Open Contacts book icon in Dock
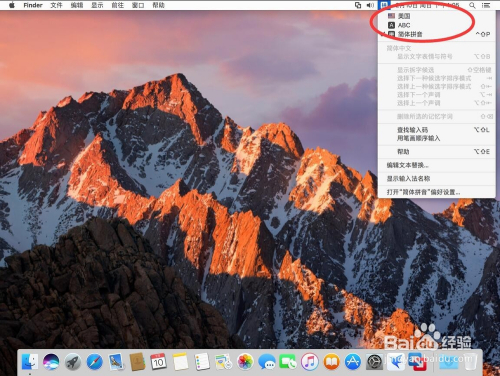Screen dimensions: 500x376 [137, 362]
